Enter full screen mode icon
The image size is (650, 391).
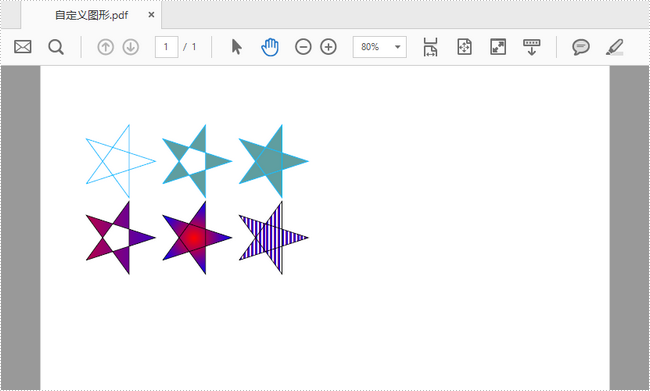click(x=498, y=47)
